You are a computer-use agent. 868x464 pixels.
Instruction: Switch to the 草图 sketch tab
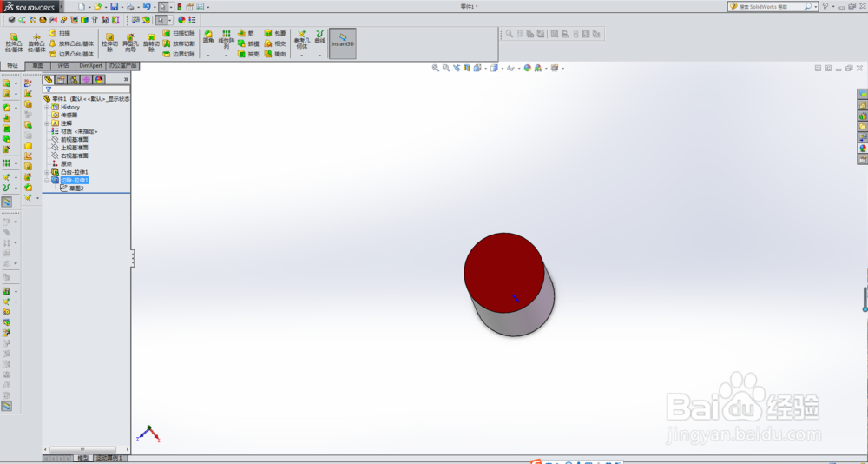[37, 65]
